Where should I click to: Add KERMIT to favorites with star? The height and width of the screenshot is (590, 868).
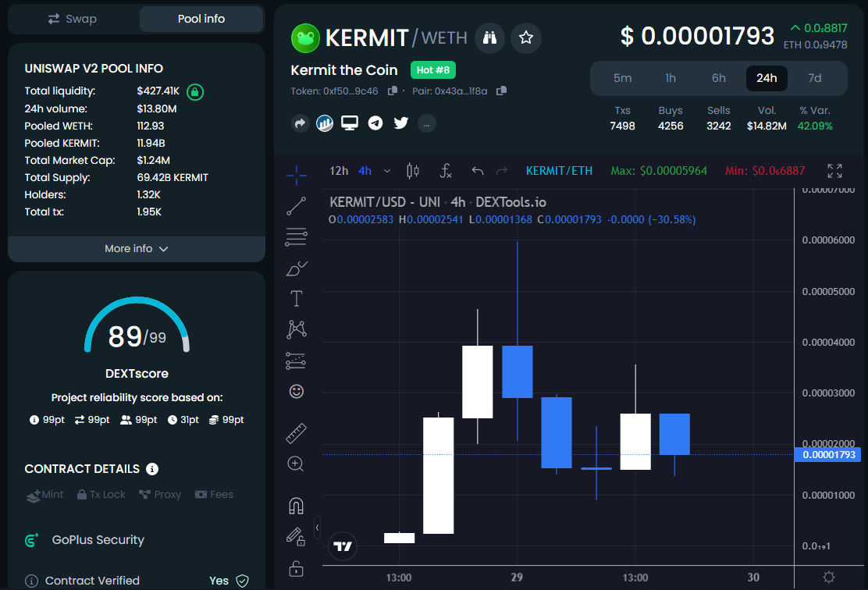526,37
